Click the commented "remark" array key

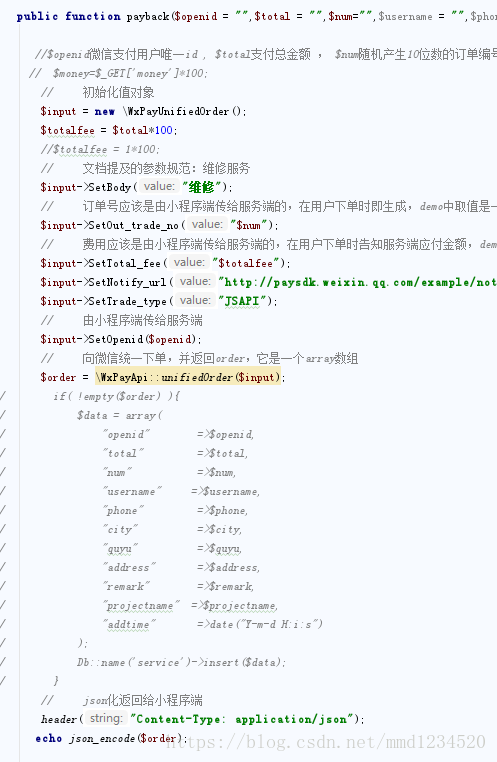pos(126,587)
